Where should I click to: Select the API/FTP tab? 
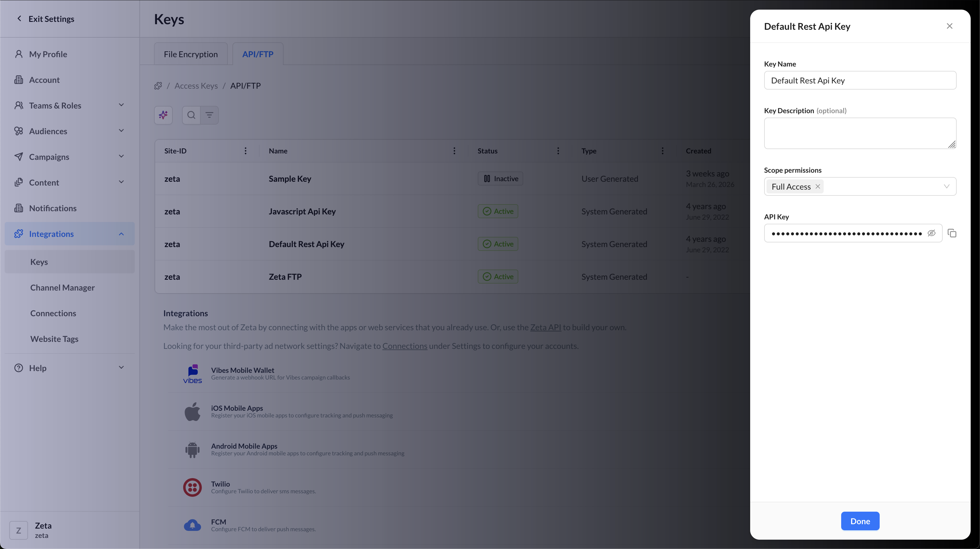[258, 54]
